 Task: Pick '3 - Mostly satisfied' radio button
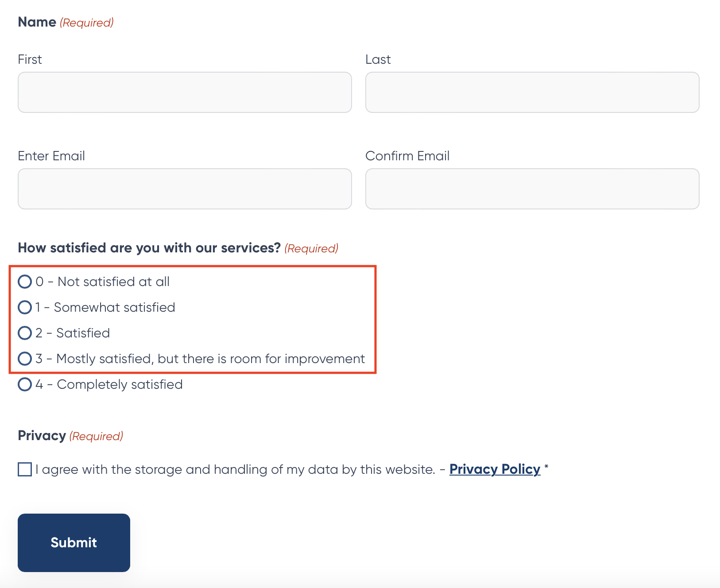pos(25,359)
